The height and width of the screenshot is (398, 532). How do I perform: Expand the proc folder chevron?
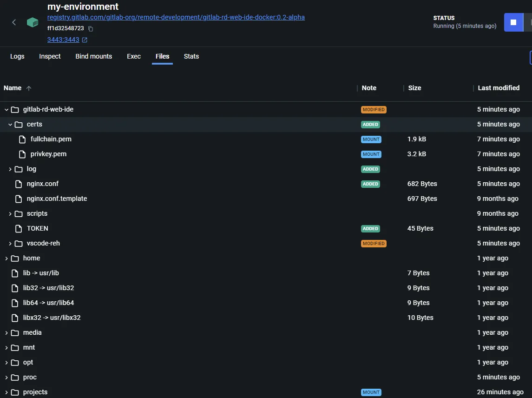click(x=7, y=378)
